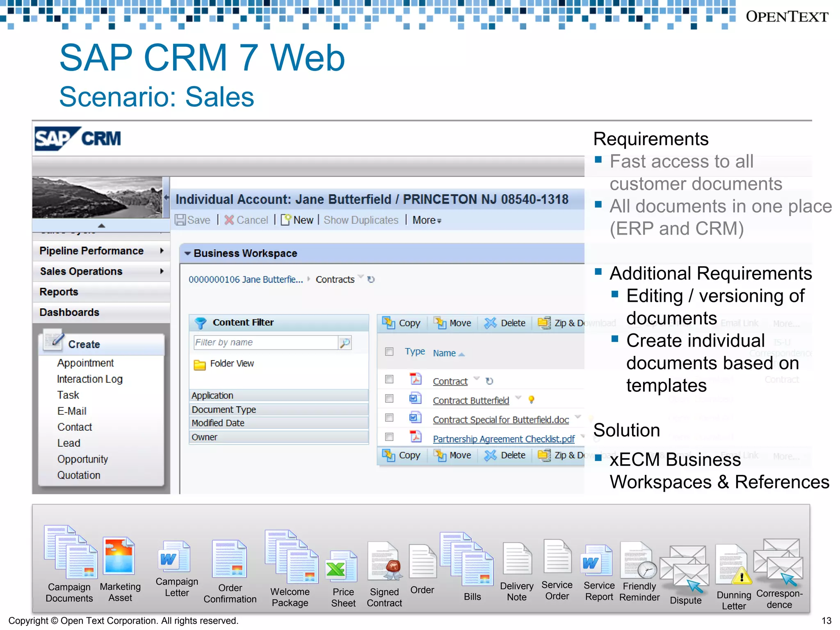Click the Move icon in bottom toolbar
Viewport: 840px width, 630px height.
pyautogui.click(x=440, y=455)
